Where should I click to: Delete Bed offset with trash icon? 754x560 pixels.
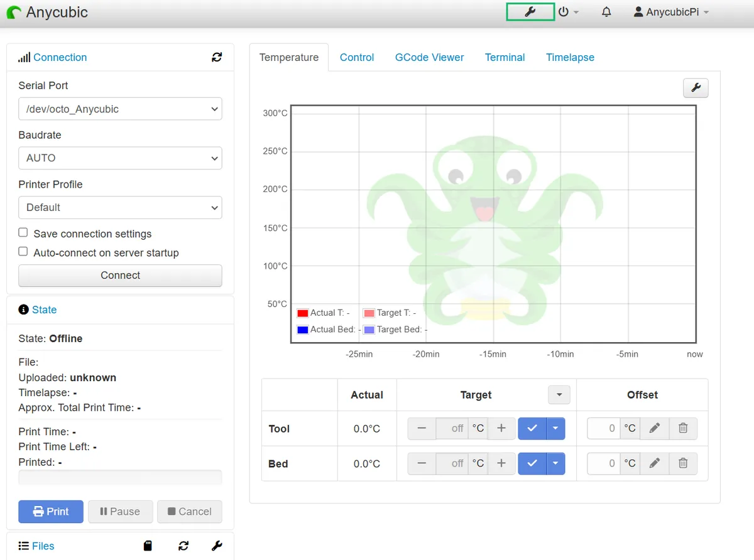coord(683,463)
